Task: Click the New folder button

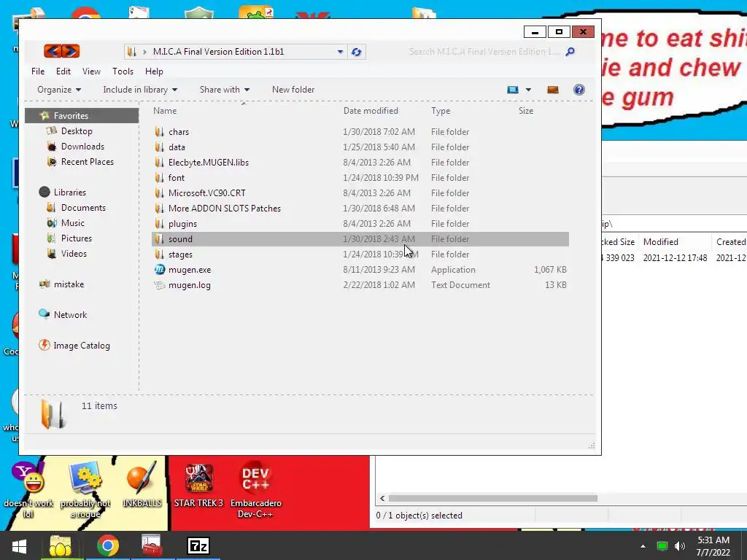Action: [x=293, y=90]
